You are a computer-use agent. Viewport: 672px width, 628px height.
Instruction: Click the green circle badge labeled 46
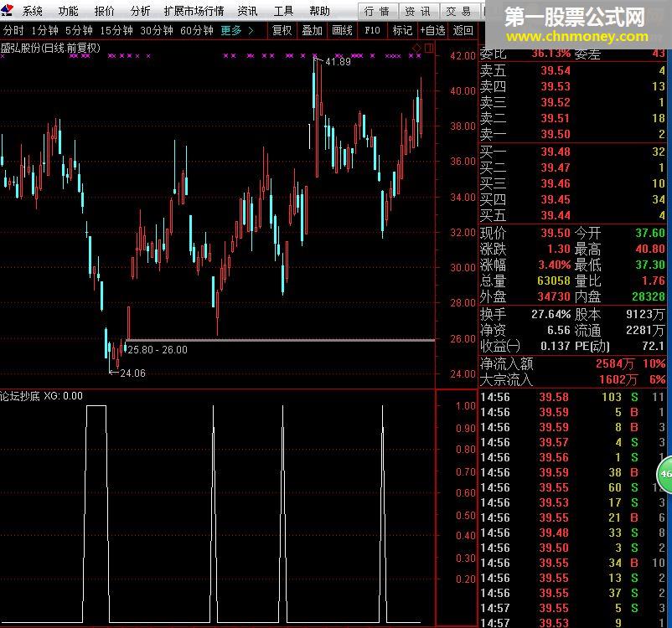pyautogui.click(x=665, y=474)
